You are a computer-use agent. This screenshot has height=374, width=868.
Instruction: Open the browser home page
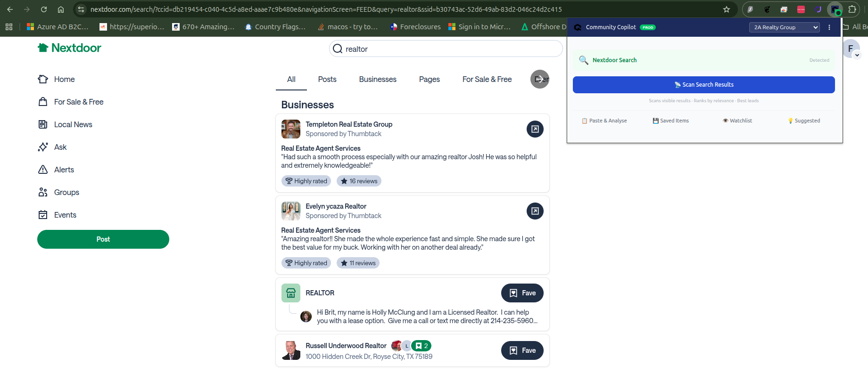(61, 9)
